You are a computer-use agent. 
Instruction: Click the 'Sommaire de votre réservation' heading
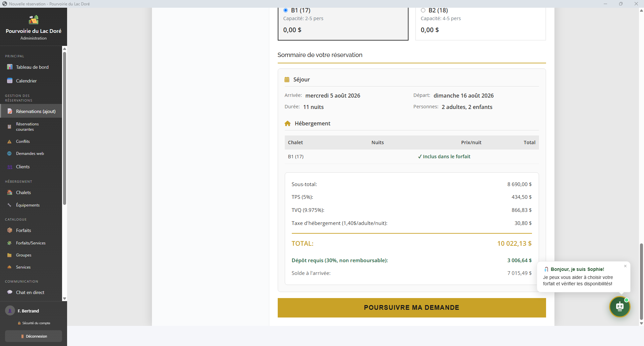click(320, 55)
